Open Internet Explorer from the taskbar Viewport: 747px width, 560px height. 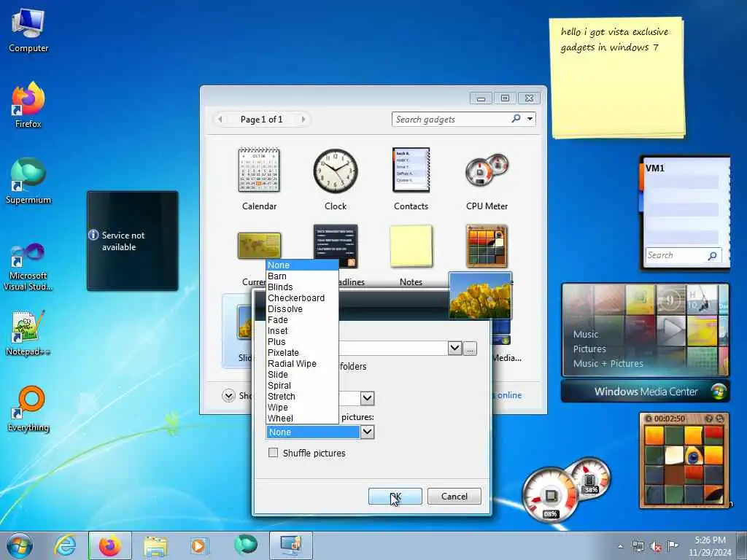(65, 545)
